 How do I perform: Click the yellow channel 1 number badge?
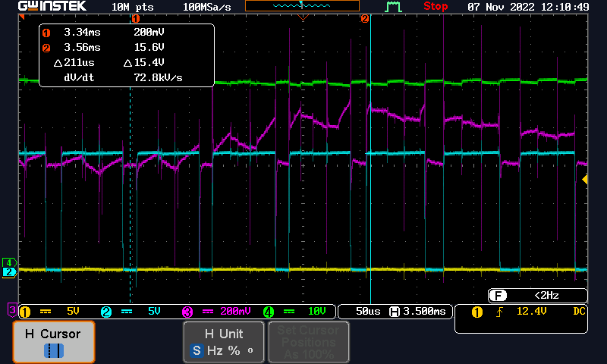pos(25,312)
